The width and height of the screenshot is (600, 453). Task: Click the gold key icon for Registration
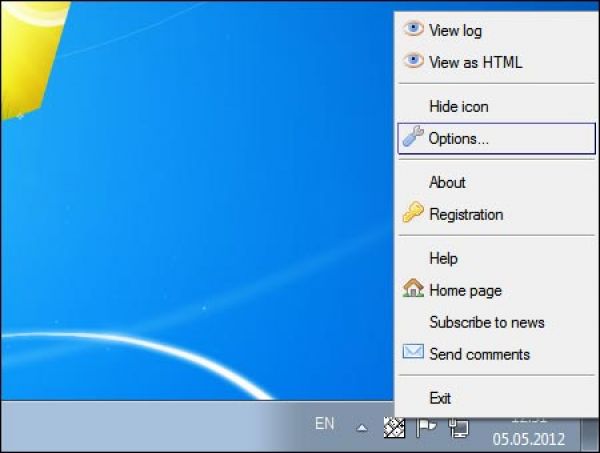(413, 212)
